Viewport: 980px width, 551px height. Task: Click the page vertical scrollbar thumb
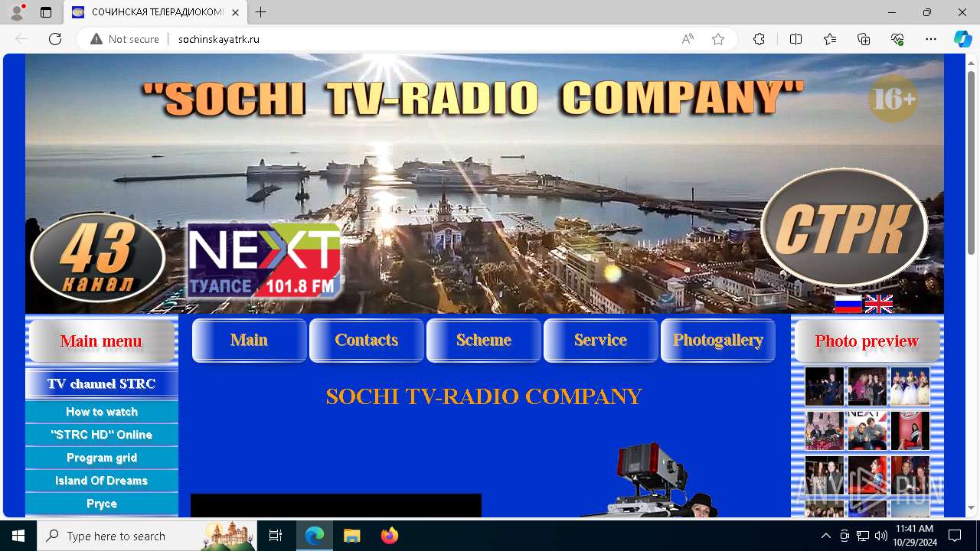point(971,163)
